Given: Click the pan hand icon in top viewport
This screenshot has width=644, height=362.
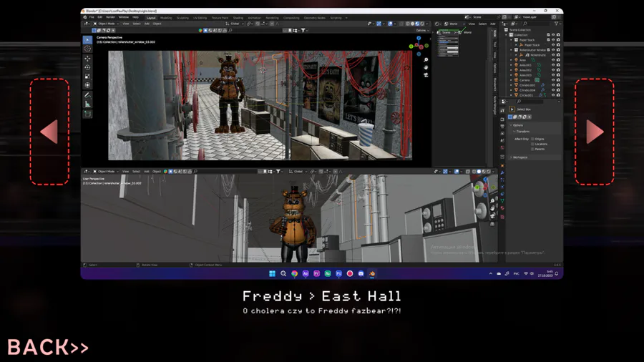Looking at the screenshot, I should point(426,67).
